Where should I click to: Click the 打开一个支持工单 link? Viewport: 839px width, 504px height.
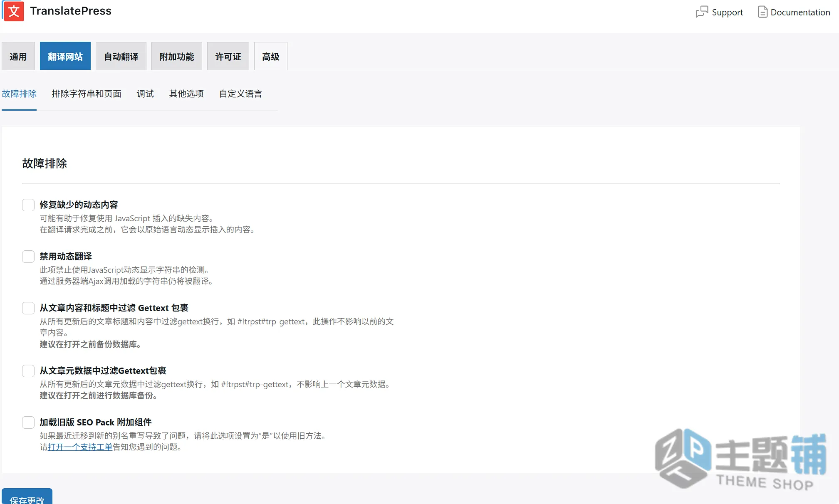tap(80, 447)
